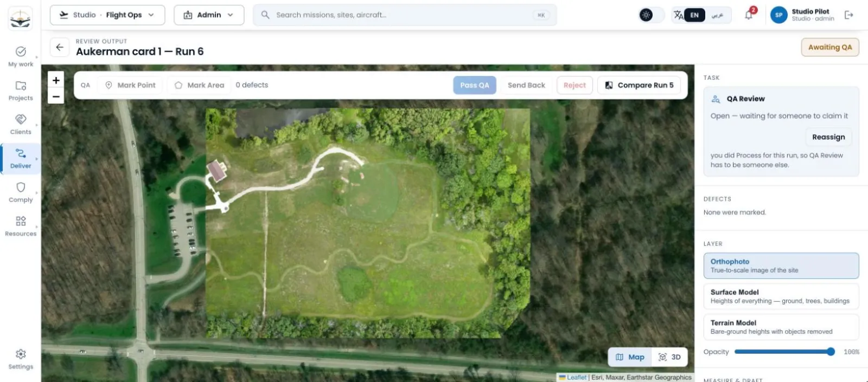Click the 'None were marked.' defects text
Image resolution: width=868 pixels, height=382 pixels.
pos(735,212)
